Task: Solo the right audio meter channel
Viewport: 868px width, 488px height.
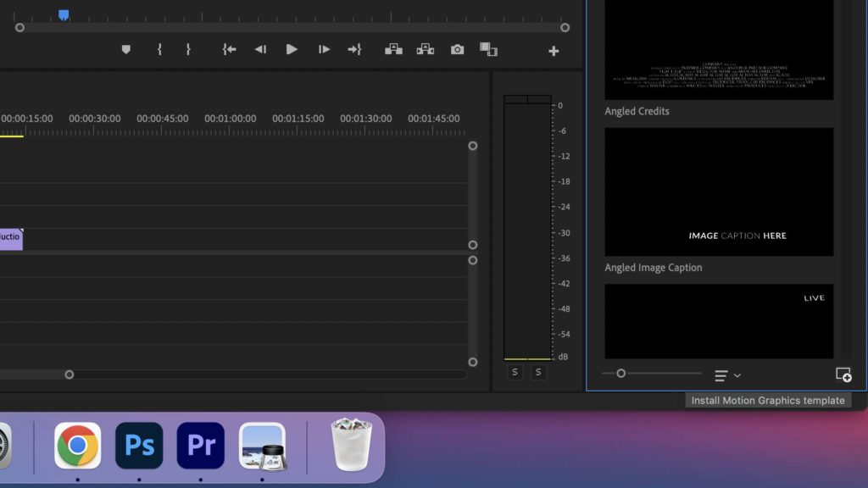Action: pos(539,373)
